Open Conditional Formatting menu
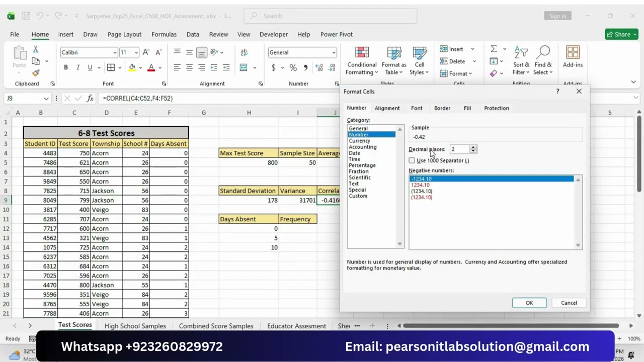644x362 pixels. 362,61
